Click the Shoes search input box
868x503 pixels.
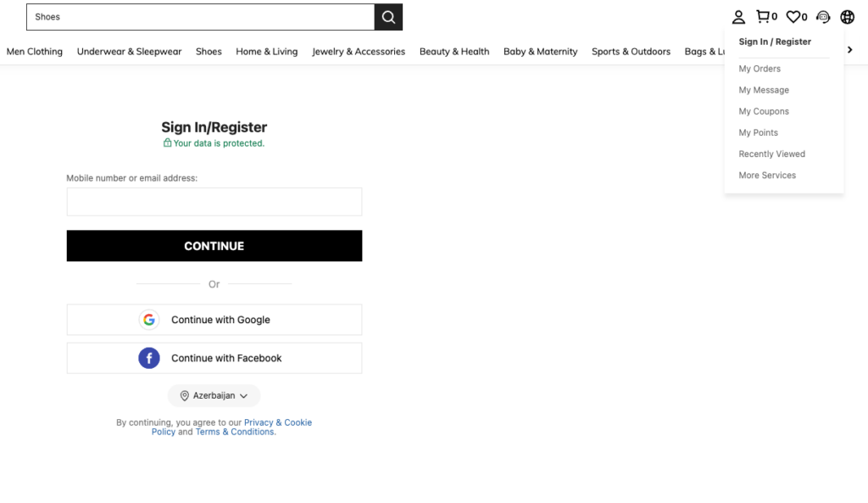[x=200, y=17]
